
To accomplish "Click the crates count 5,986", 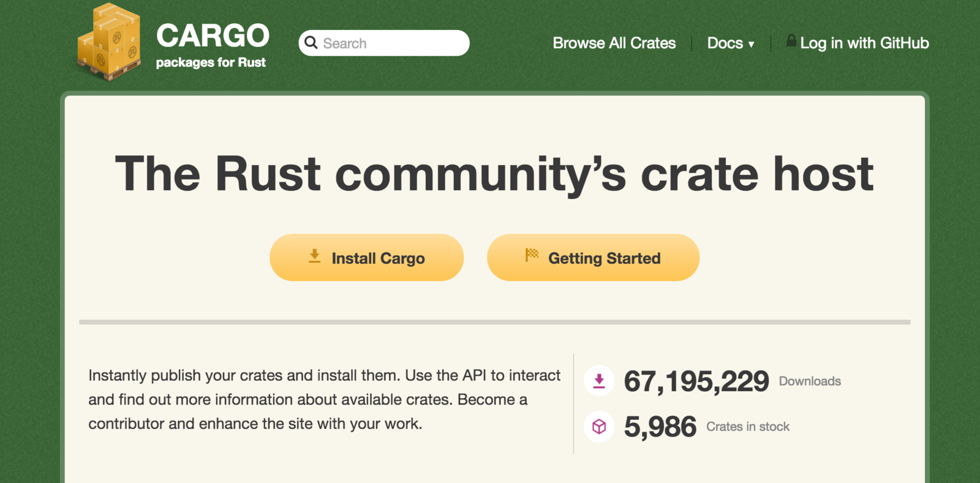I will click(660, 427).
